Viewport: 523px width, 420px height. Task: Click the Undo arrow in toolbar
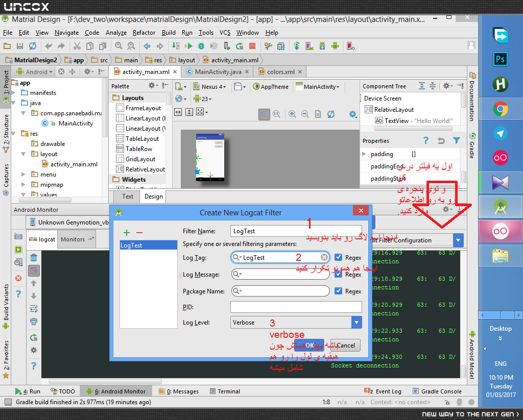(x=49, y=46)
